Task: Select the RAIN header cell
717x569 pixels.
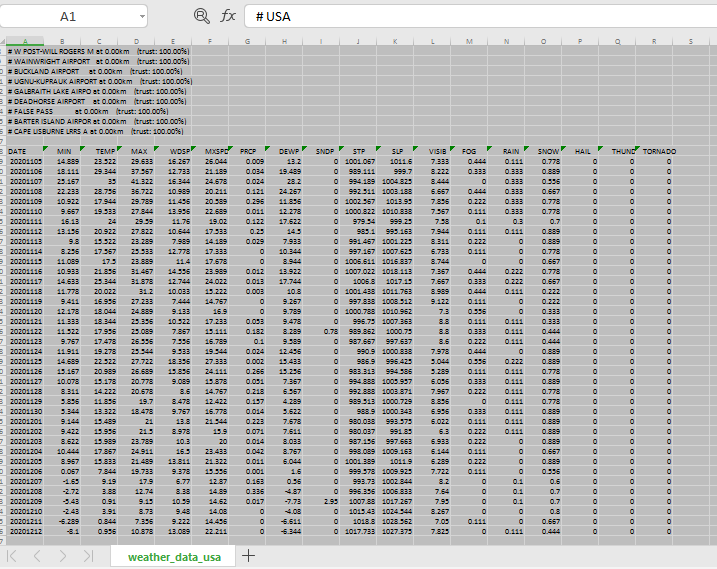Action: click(x=506, y=151)
